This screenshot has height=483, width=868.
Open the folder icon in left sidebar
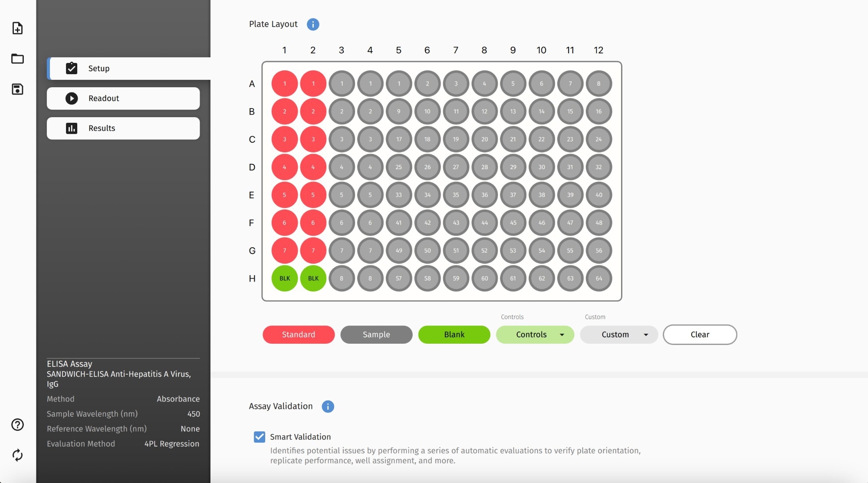(x=17, y=59)
